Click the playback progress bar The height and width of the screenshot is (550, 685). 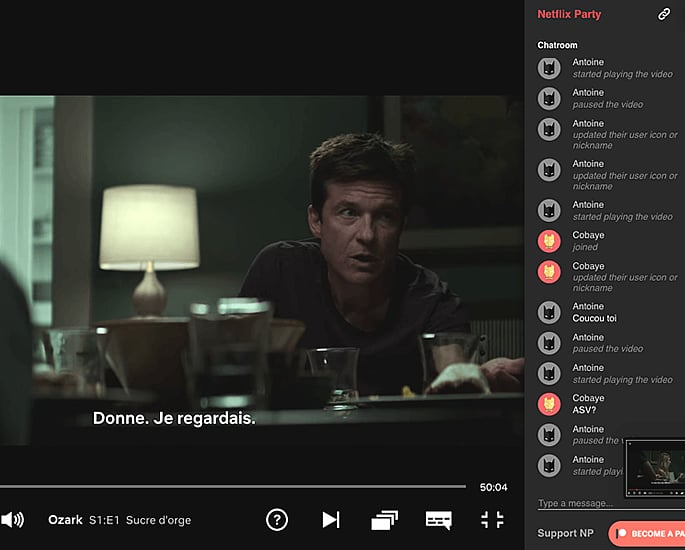[x=233, y=486]
